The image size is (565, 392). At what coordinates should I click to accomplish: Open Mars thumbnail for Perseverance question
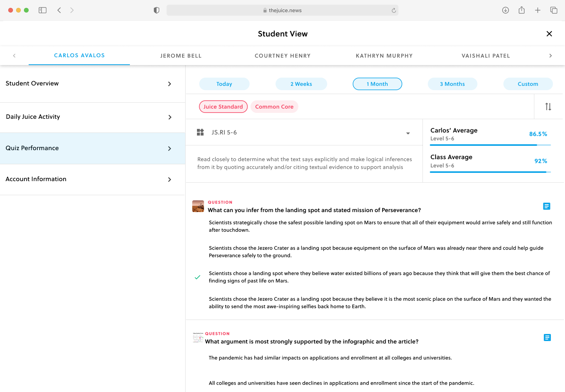click(x=198, y=206)
